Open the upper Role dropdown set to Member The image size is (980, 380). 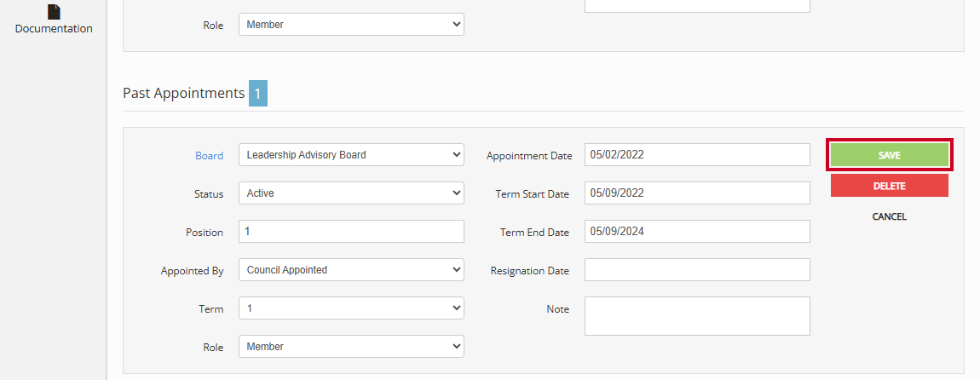pos(351,25)
